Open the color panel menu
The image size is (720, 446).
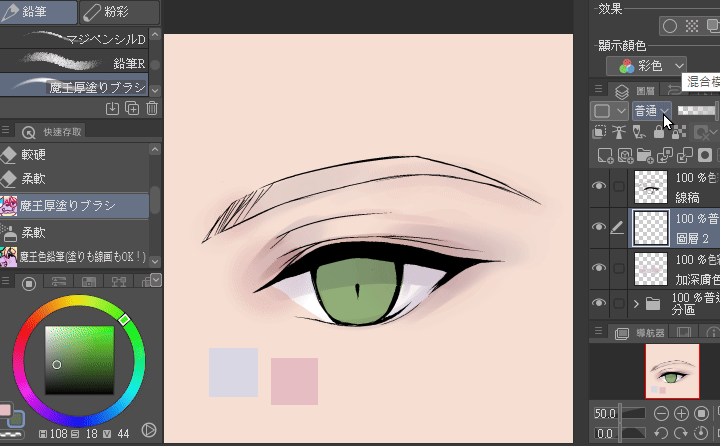6,281
